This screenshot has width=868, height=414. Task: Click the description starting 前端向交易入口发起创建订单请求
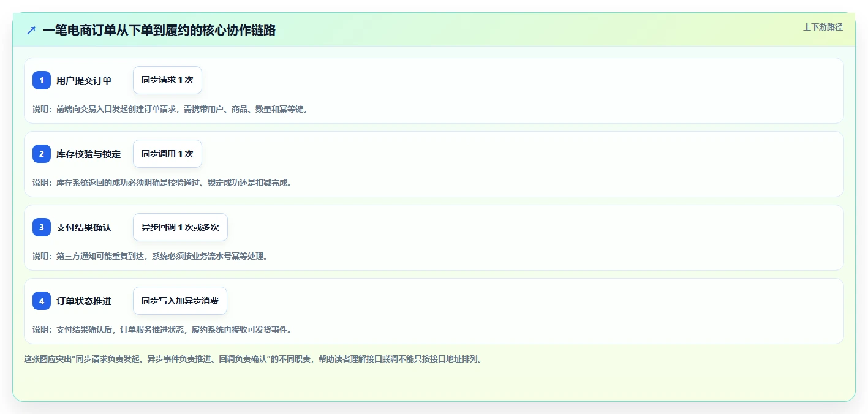pyautogui.click(x=170, y=109)
